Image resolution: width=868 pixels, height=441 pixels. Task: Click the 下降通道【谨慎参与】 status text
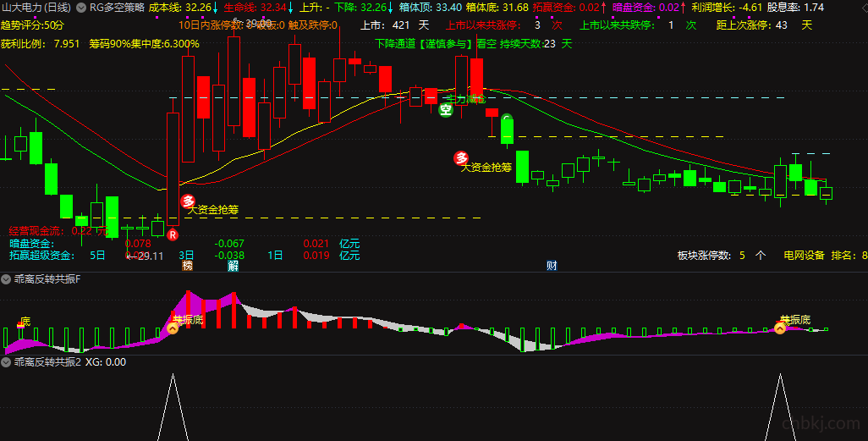[x=425, y=44]
